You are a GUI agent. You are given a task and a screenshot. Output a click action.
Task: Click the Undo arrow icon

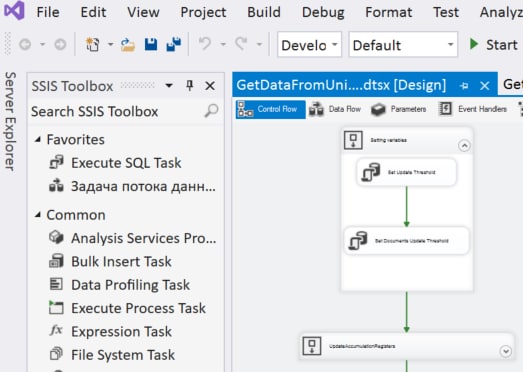(x=205, y=44)
